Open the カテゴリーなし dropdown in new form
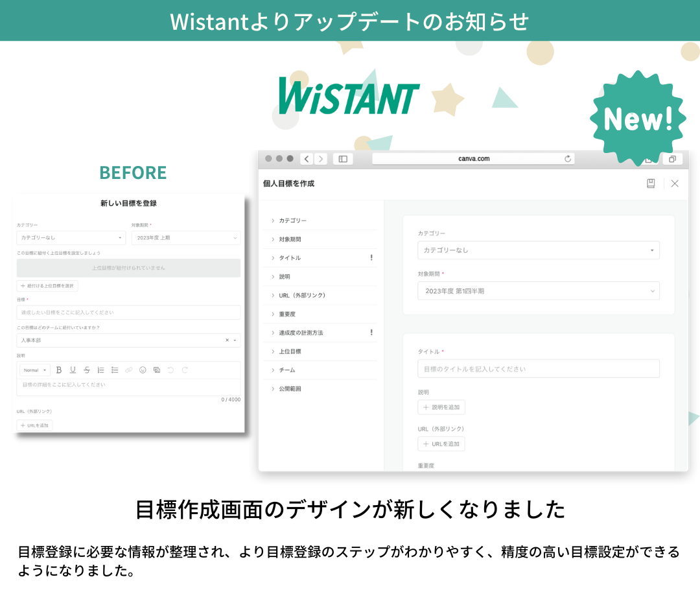Viewport: 700px width, 592px height. click(x=538, y=250)
